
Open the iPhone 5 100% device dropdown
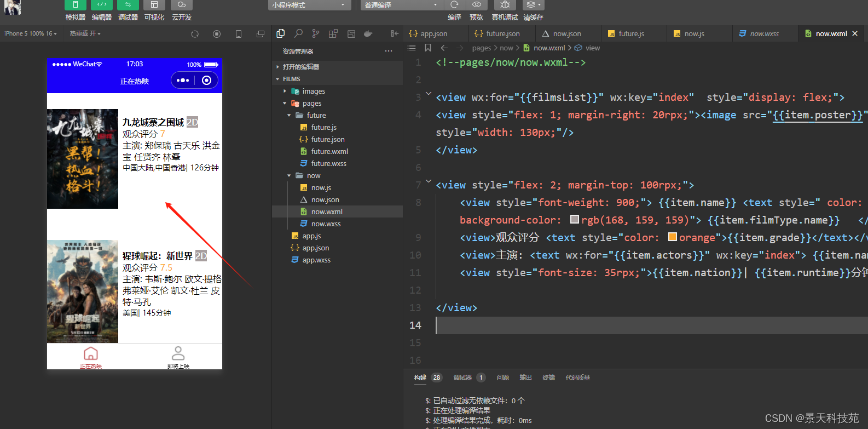(31, 33)
